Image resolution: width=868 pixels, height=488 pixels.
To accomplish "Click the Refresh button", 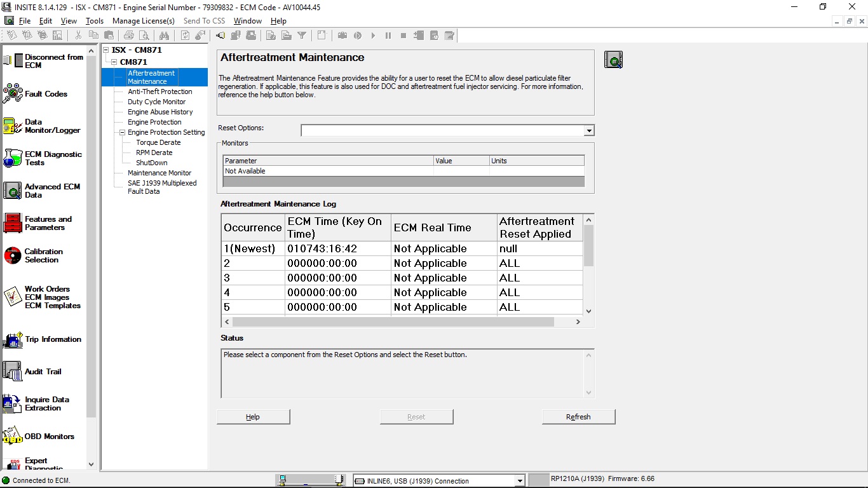I will (578, 417).
